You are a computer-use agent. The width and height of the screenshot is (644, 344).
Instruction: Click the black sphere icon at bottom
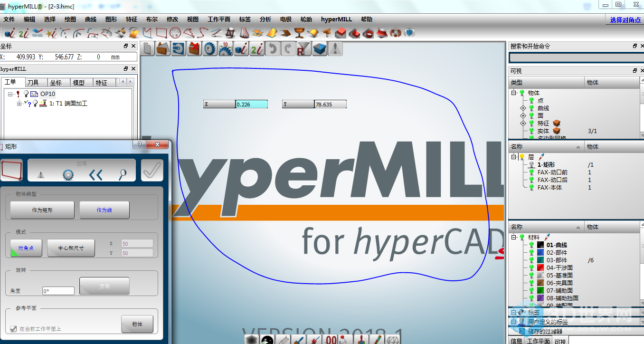point(267,339)
